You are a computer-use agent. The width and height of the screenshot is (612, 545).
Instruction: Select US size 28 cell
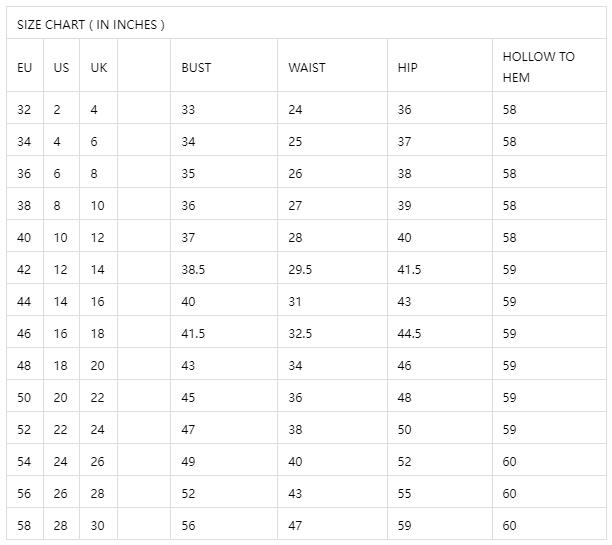point(60,525)
